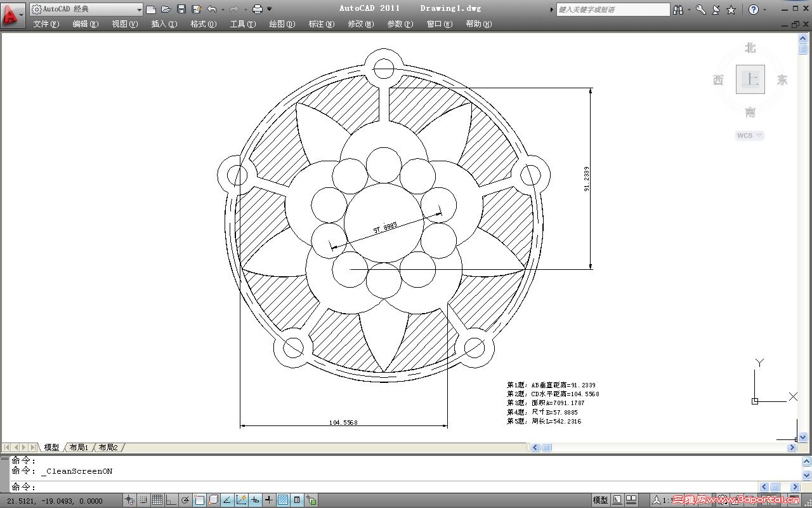Click the Quick View Drawings icon
The width and height of the screenshot is (812, 508).
[631, 500]
